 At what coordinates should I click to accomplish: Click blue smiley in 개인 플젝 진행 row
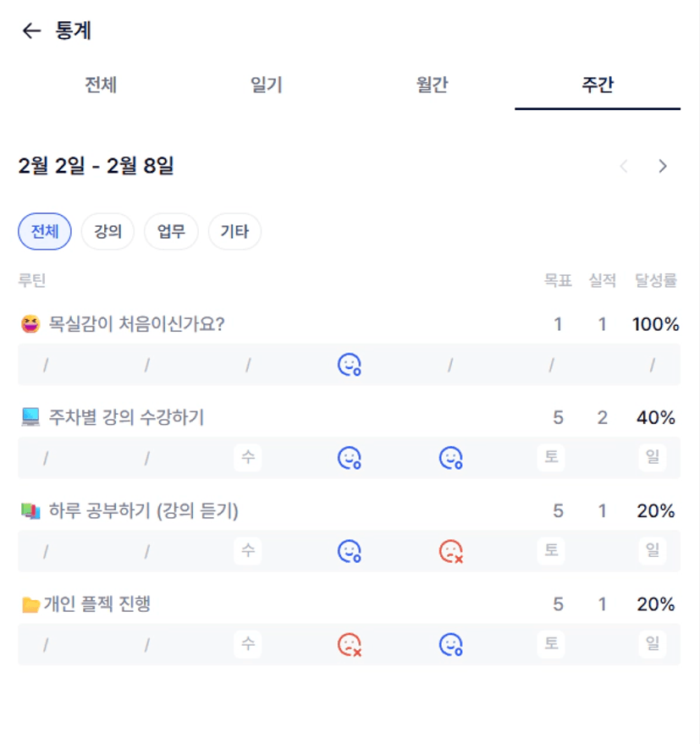450,645
